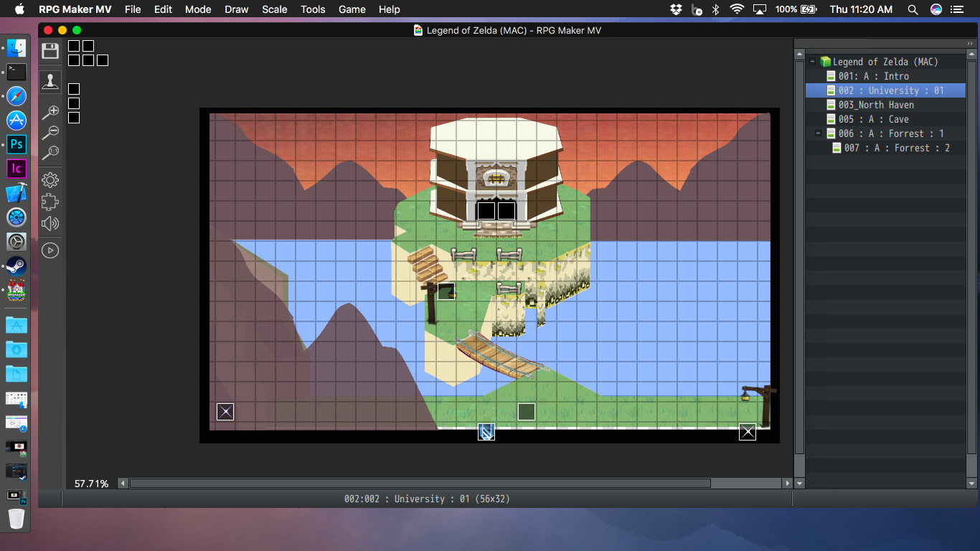Open Photoshop from the Dock

pos(17,144)
